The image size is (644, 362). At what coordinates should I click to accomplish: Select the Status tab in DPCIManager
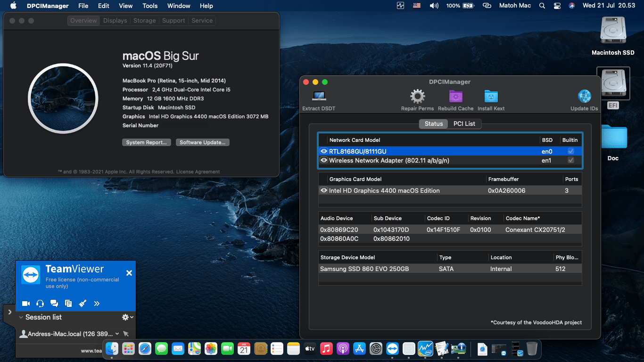(x=434, y=123)
